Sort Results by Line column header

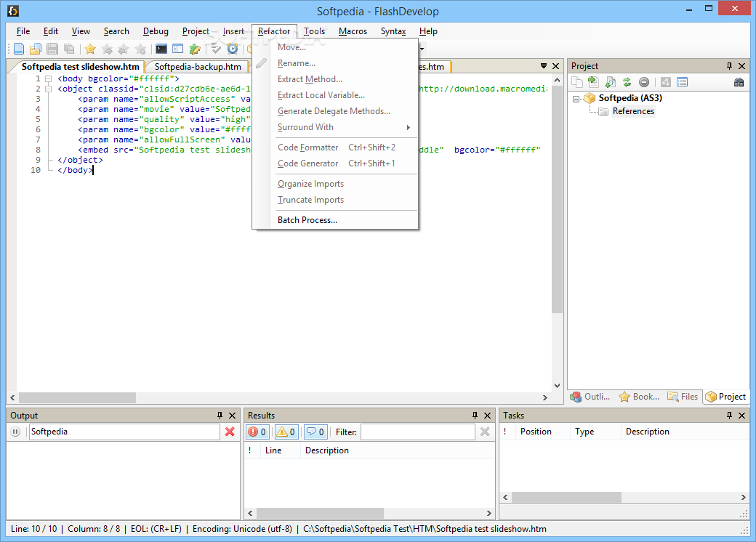(280, 450)
